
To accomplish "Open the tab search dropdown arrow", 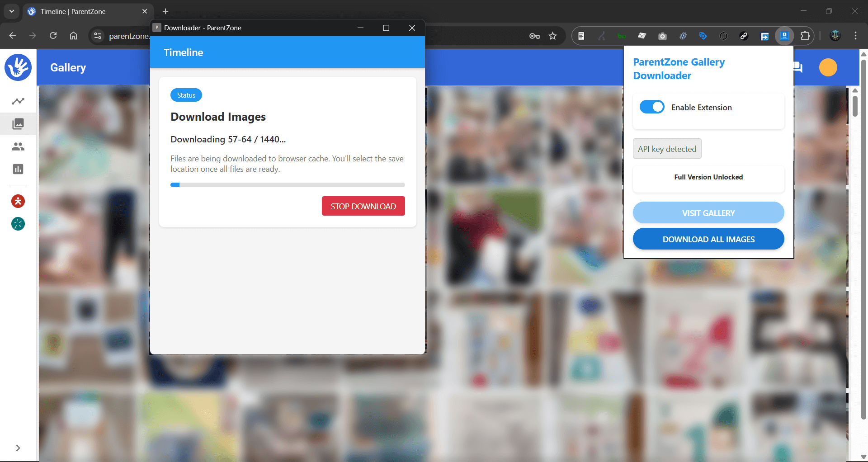I will [12, 11].
